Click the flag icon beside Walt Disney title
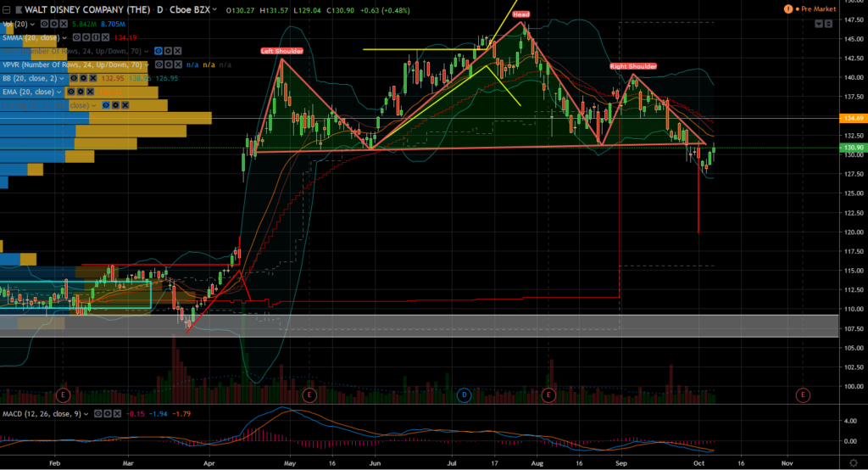868x470 pixels. [x=19, y=10]
